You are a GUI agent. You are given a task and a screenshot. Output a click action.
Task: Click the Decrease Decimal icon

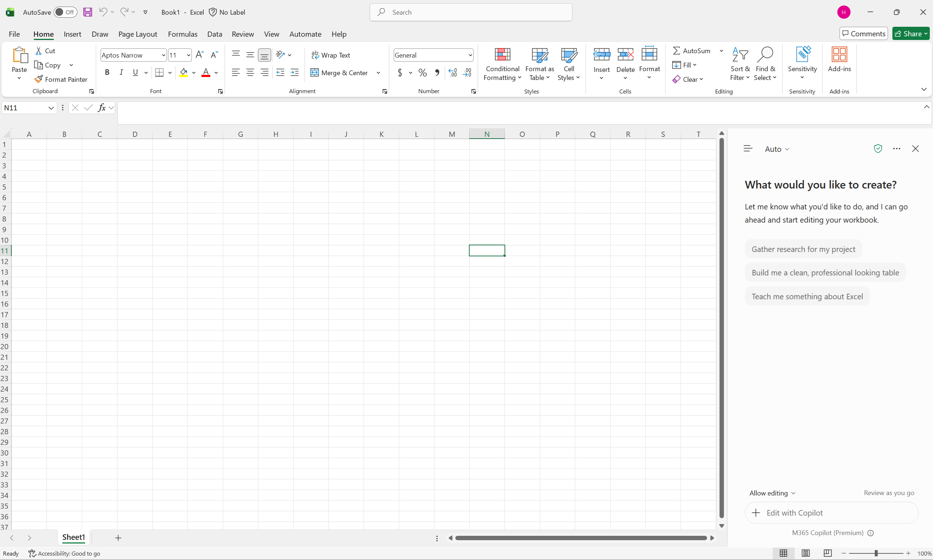(467, 73)
